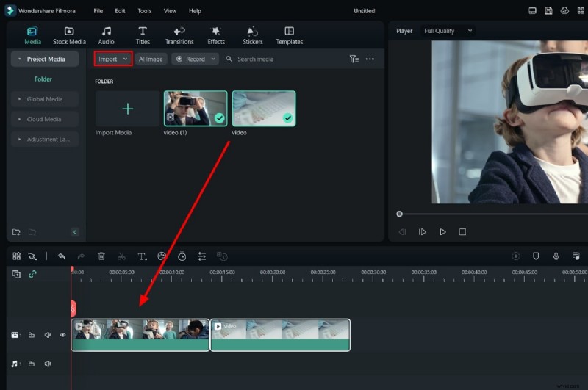Click the add track icon above track headers
The image size is (588, 390).
click(16, 274)
